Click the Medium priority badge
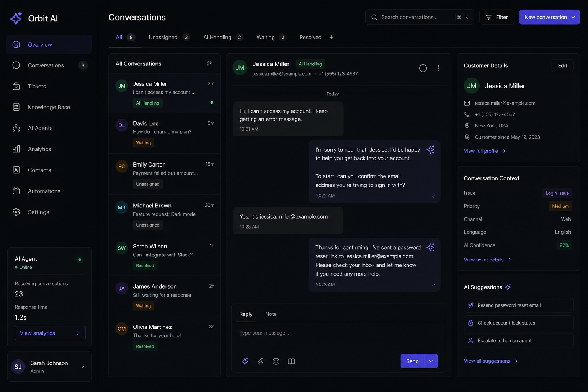 coord(560,206)
